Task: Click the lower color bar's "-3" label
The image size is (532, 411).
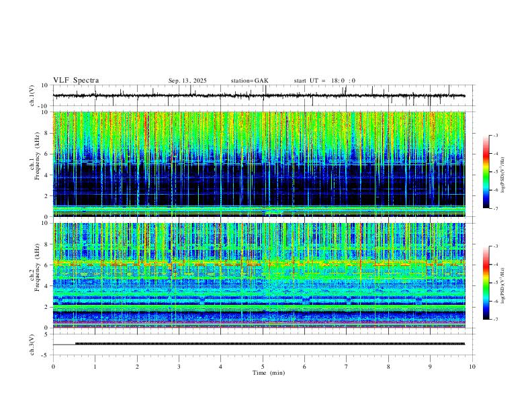Action: pyautogui.click(x=495, y=246)
